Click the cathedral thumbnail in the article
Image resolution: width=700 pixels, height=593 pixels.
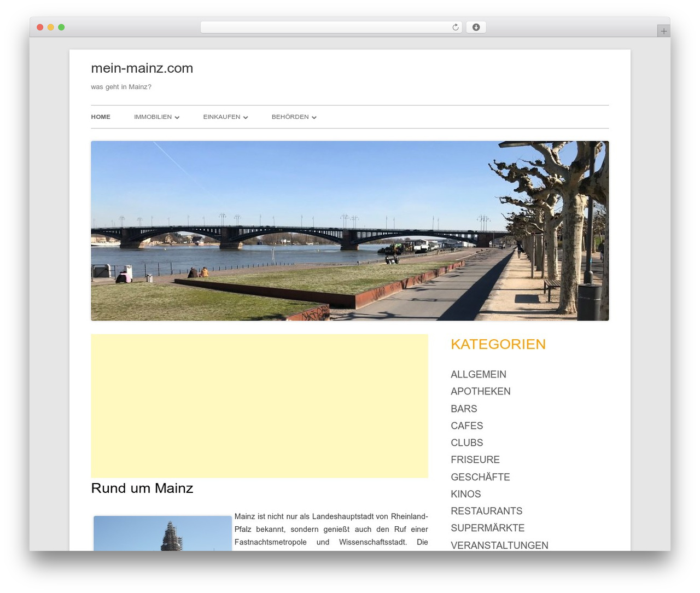(162, 533)
